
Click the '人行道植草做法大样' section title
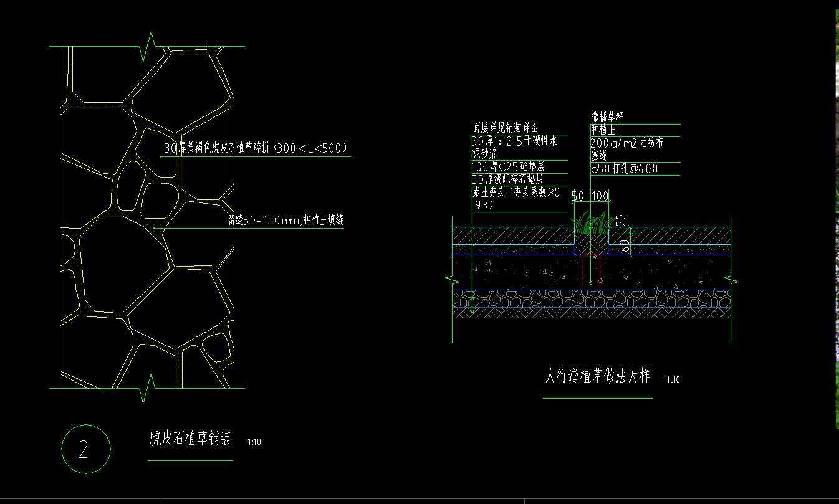pyautogui.click(x=597, y=376)
